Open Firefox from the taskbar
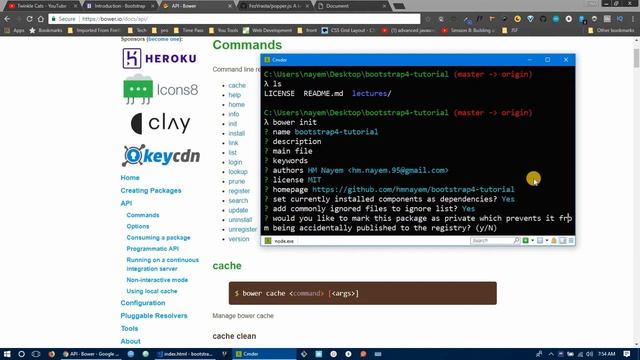Screen dimensions: 640x360 click(51, 354)
